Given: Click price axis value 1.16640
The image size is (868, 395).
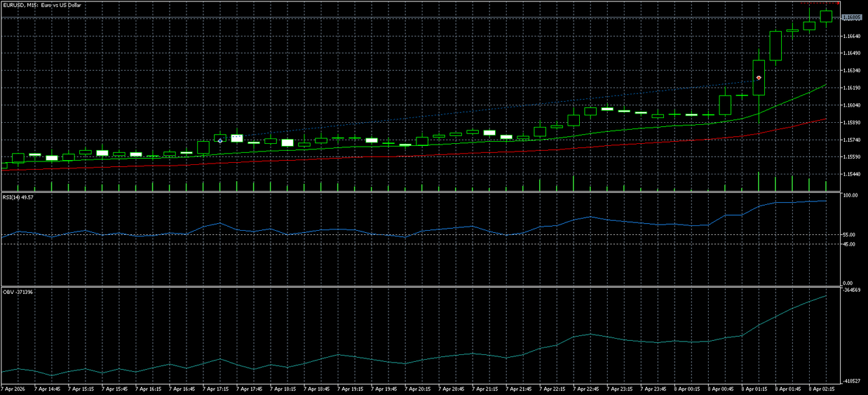Looking at the screenshot, I should (x=852, y=35).
